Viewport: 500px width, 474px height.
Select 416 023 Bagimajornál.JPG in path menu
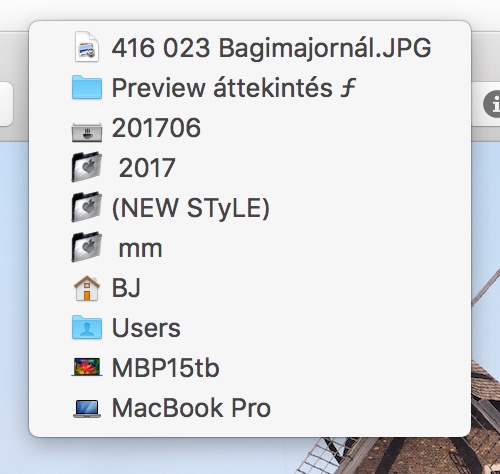(250, 47)
